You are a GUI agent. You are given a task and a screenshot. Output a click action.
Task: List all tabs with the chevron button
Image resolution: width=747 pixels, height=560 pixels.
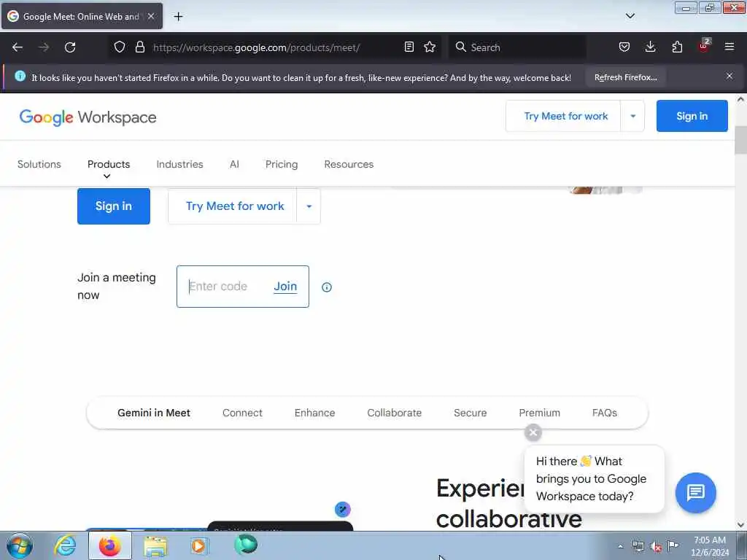(x=630, y=16)
